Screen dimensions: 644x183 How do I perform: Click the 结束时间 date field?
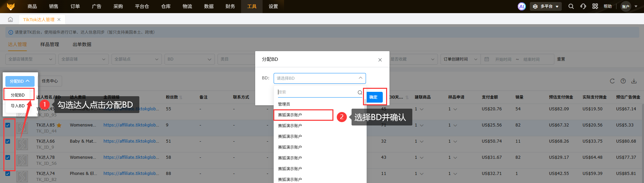[x=532, y=60]
